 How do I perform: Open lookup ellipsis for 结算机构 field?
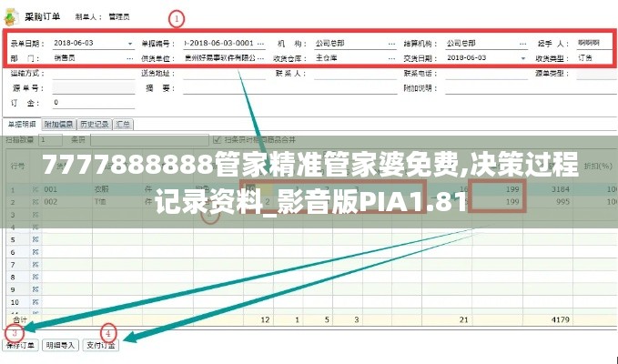point(522,44)
